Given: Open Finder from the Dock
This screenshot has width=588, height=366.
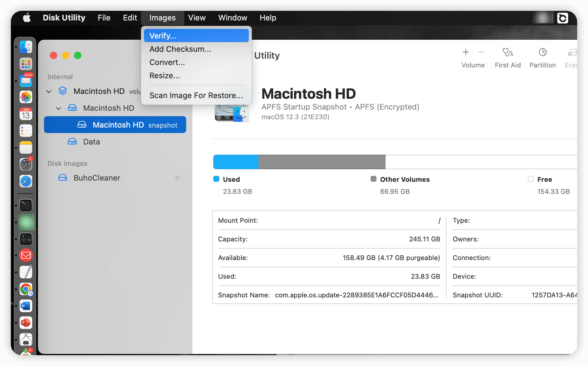Looking at the screenshot, I should (x=26, y=47).
